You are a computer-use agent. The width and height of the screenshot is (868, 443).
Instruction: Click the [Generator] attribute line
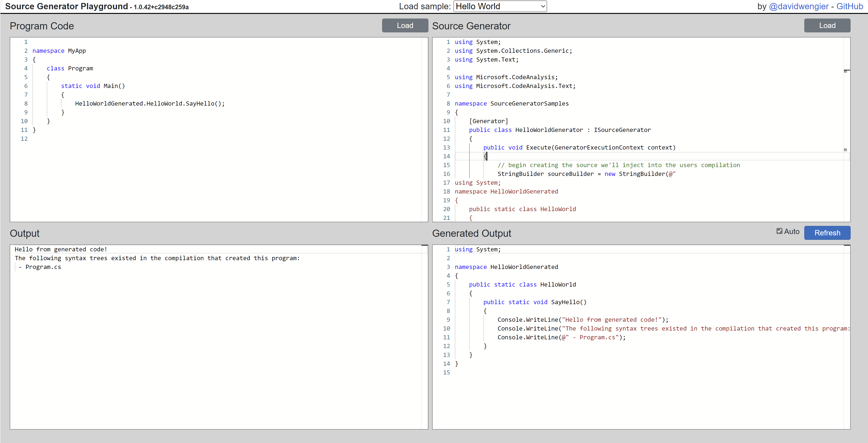click(488, 121)
